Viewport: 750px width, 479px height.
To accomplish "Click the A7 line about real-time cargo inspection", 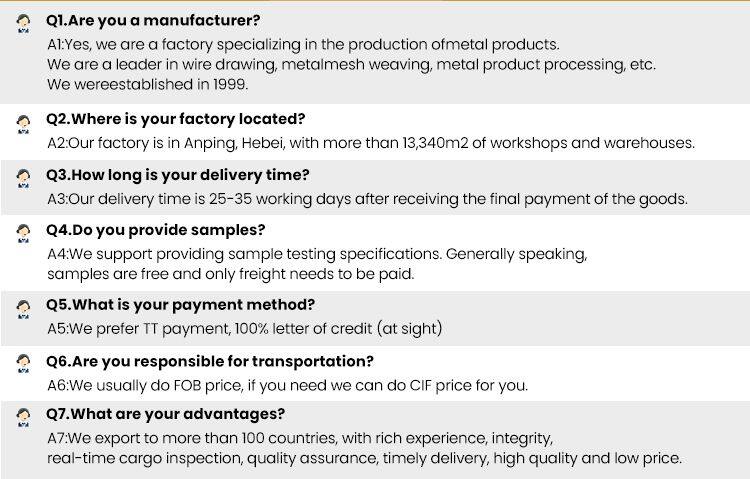I will tap(364, 458).
